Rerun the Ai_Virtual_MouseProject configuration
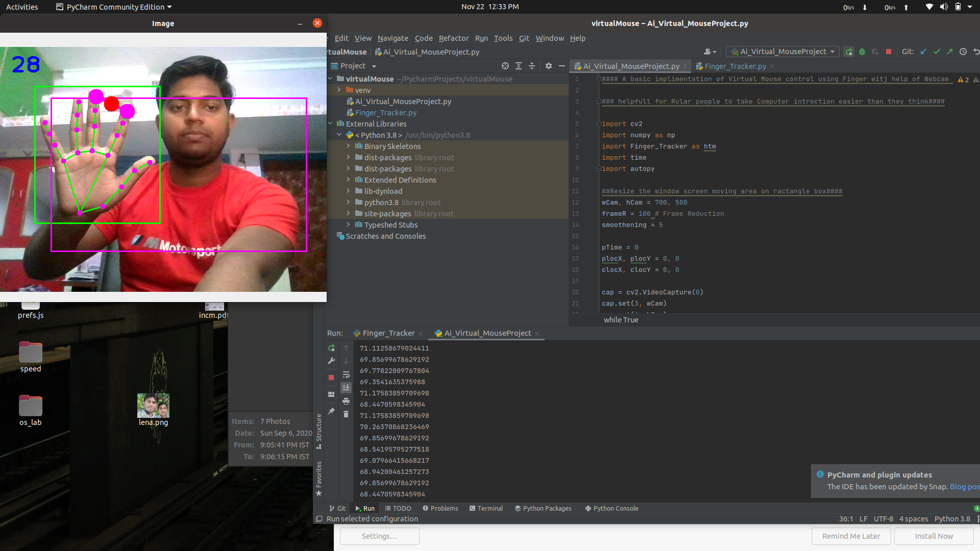The image size is (980, 551). [x=331, y=348]
